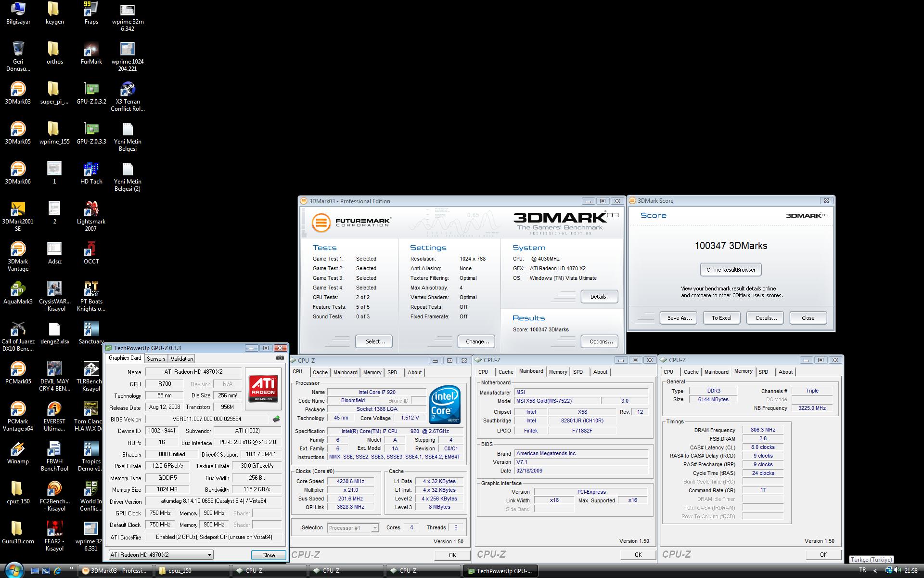
Task: Click the CPU-Z Core Speed value field
Action: click(350, 481)
